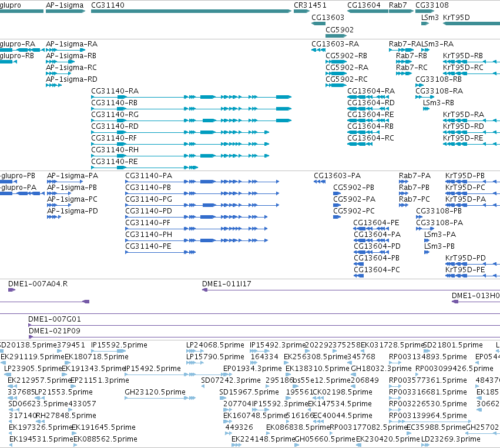Select transcript CG5902-RC

[x=335, y=85]
